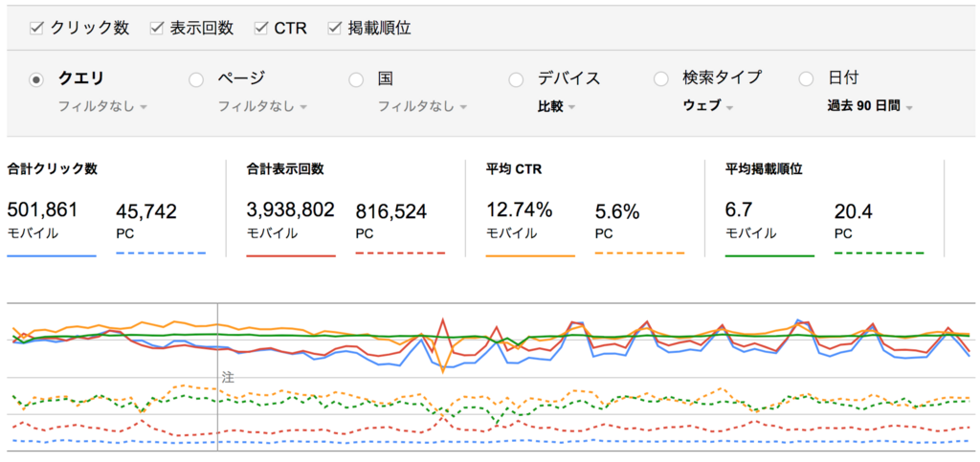Click the dashed red PC impressions legend line
Image resolution: width=980 pixels, height=462 pixels.
tap(401, 253)
